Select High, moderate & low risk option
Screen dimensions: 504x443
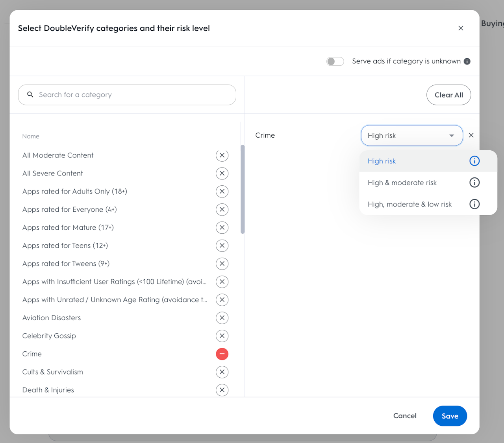tap(409, 205)
